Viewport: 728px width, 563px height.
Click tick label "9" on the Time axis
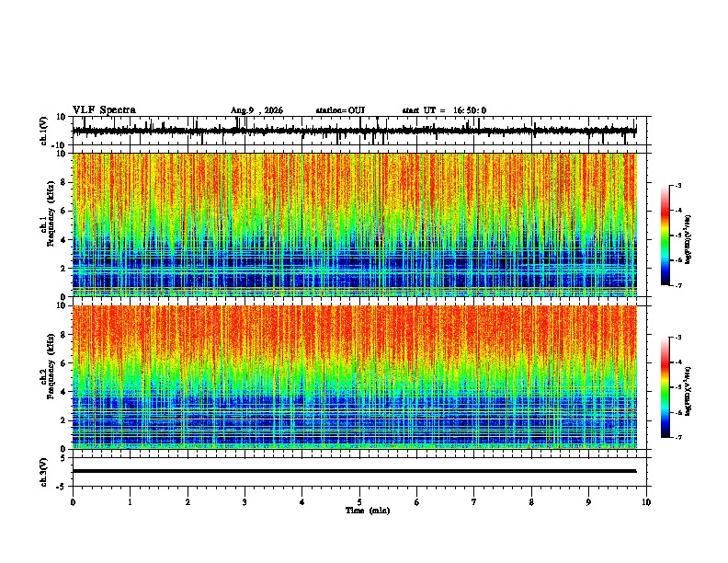tap(588, 502)
